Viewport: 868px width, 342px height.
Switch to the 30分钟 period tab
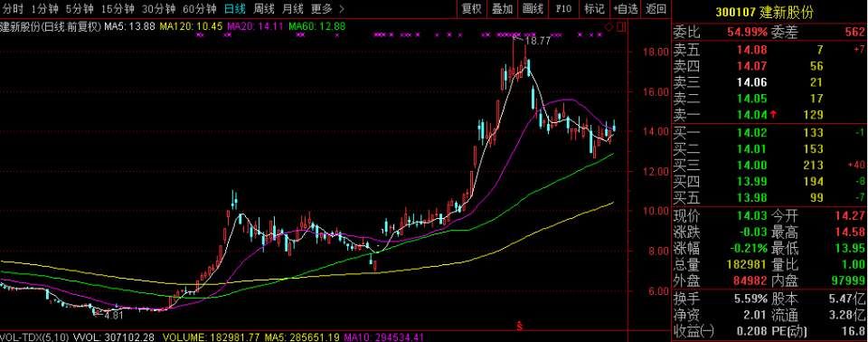158,9
